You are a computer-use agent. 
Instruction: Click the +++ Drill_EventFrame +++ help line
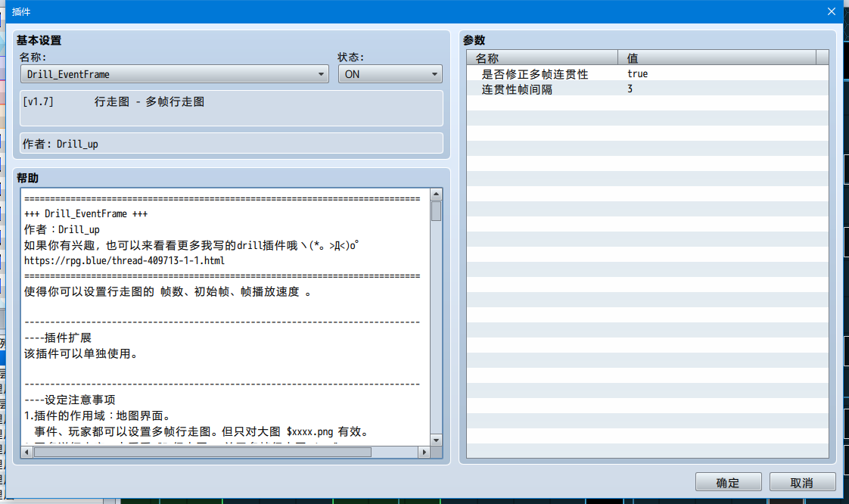[x=86, y=214]
